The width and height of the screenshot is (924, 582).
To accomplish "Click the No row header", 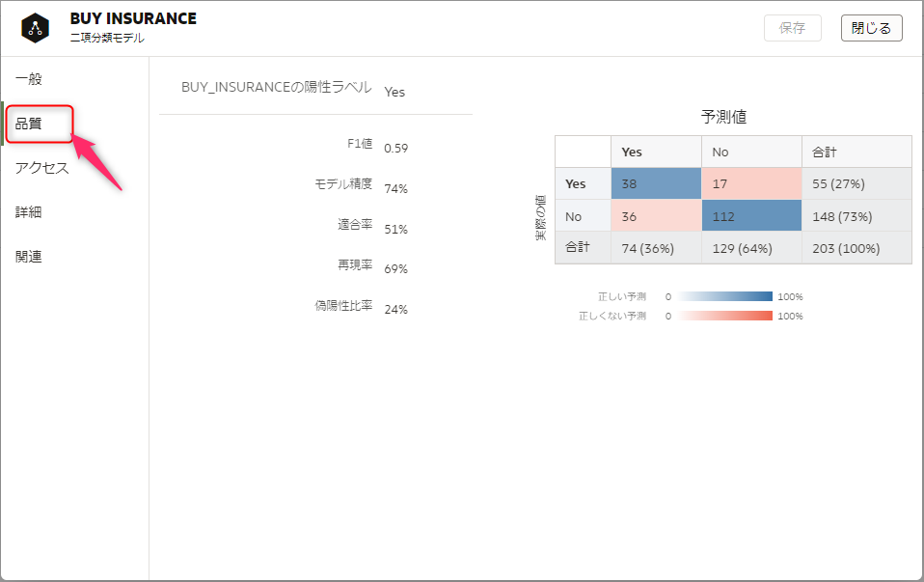I will tap(583, 216).
